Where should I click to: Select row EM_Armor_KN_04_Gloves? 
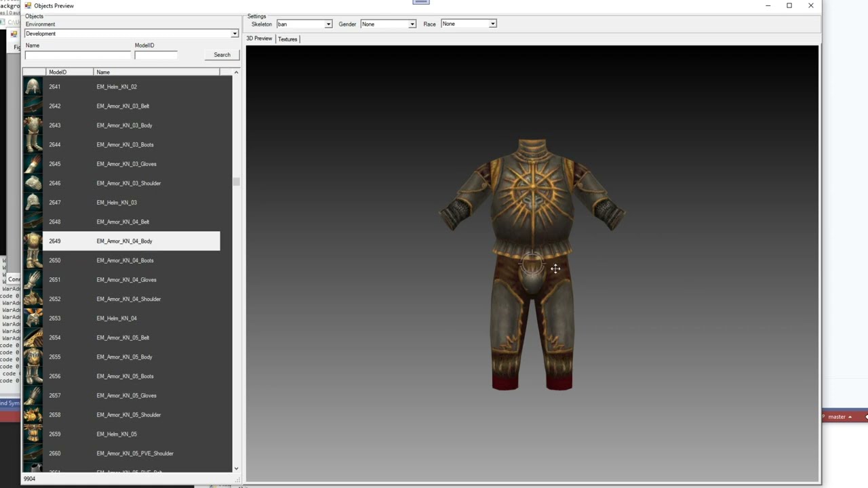point(132,280)
